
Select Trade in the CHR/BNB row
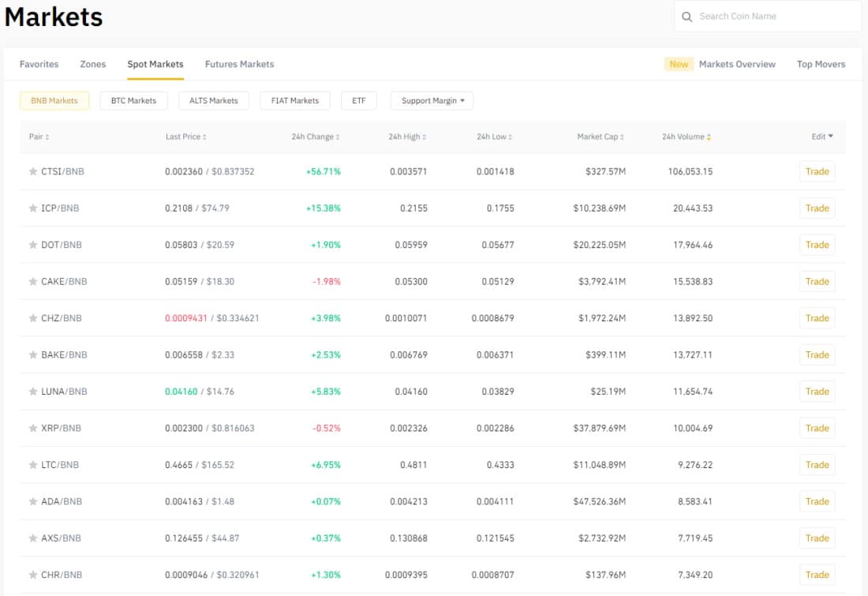[817, 575]
